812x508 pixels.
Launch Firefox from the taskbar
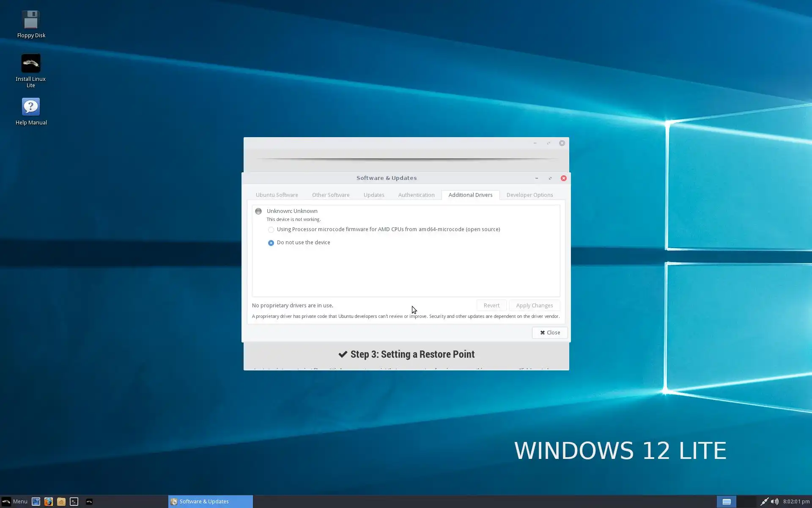49,502
